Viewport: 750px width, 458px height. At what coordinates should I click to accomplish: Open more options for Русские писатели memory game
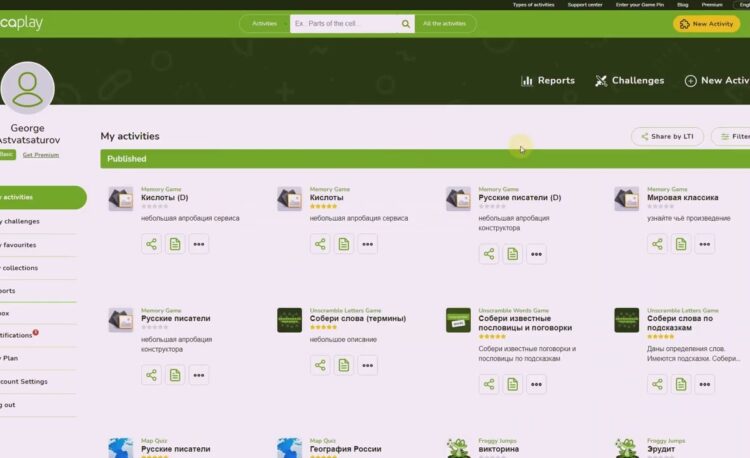tap(199, 375)
